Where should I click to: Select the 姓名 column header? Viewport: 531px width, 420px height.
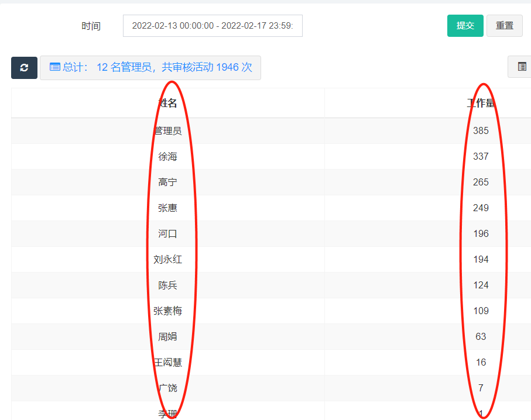167,103
